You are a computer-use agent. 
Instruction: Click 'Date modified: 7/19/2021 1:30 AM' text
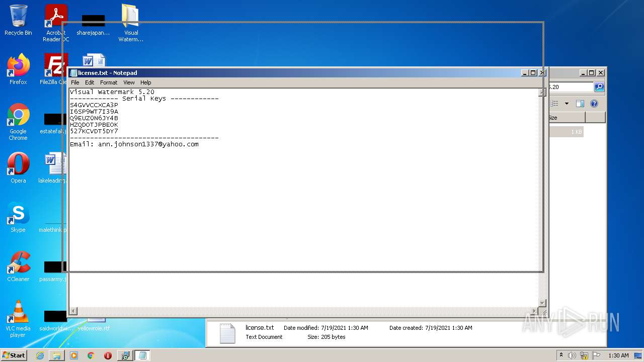coord(326,328)
